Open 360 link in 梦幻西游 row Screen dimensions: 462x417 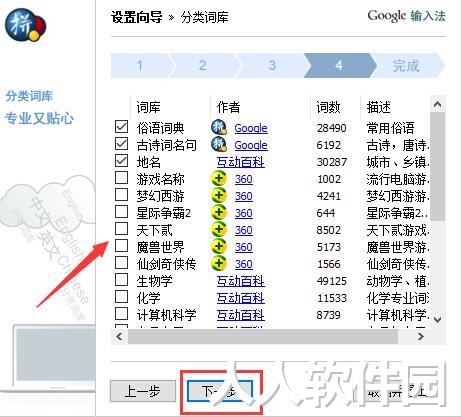click(244, 196)
